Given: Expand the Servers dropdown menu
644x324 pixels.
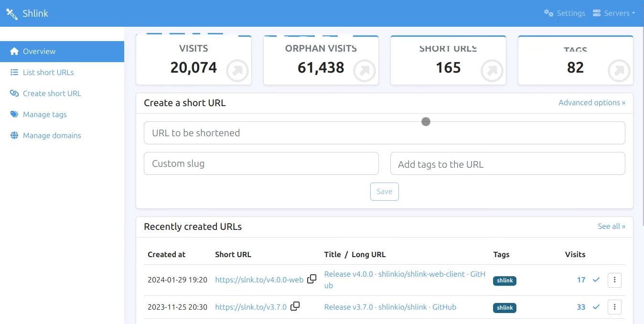Looking at the screenshot, I should point(614,13).
